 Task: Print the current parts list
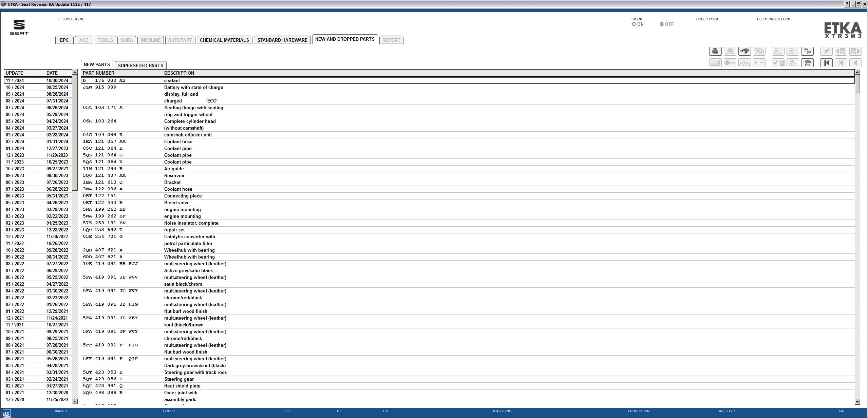715,51
